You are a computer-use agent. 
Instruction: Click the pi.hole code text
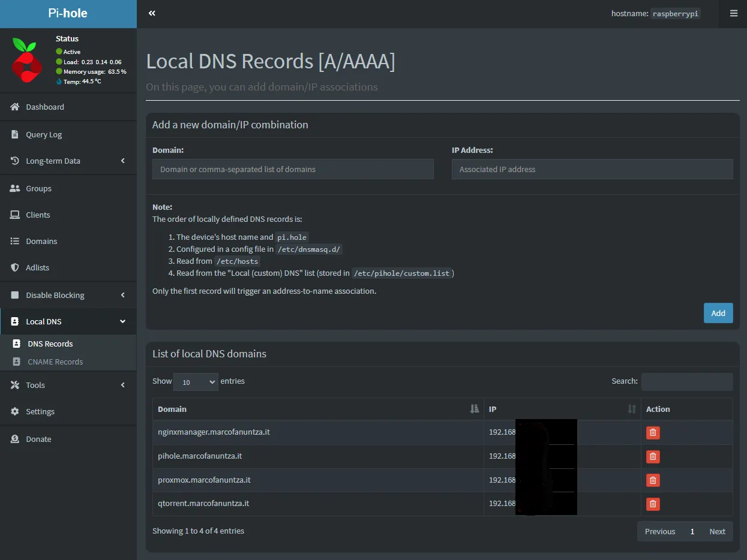[x=292, y=237]
